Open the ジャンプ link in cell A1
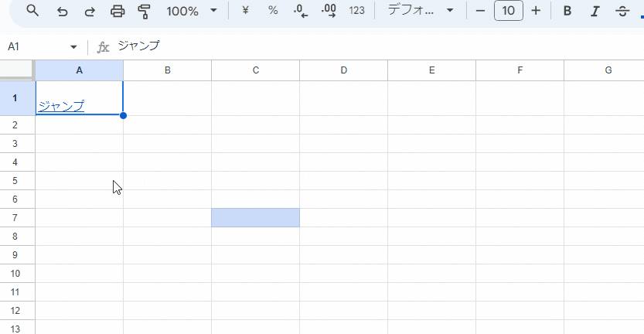The width and height of the screenshot is (644, 334). pos(61,106)
